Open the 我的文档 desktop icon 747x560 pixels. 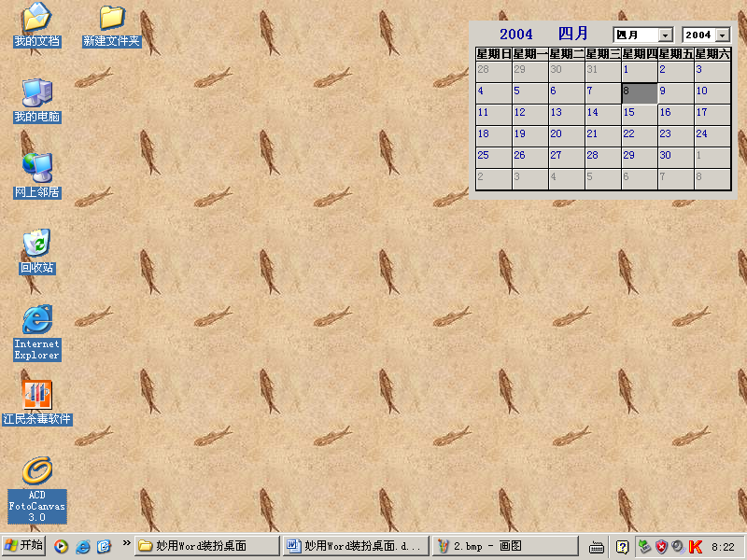point(36,25)
